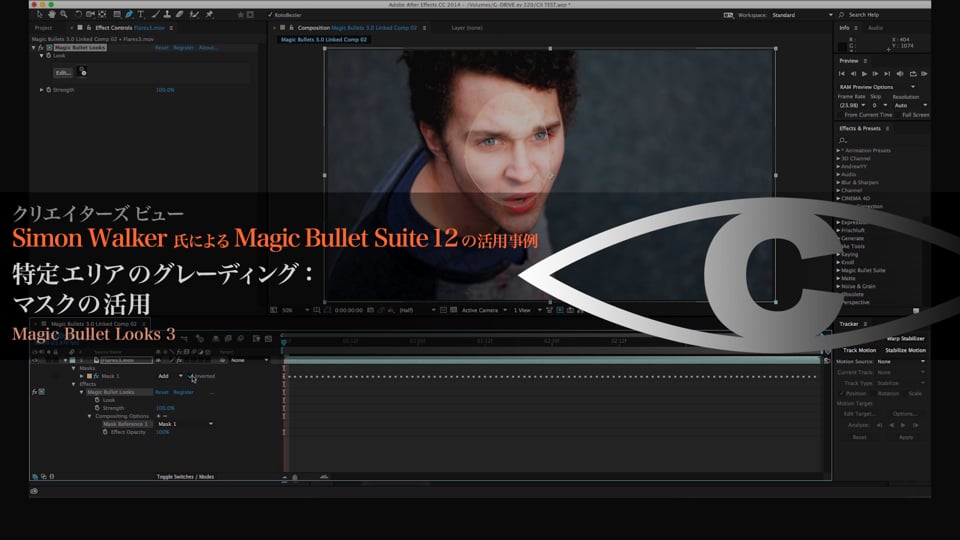The height and width of the screenshot is (540, 960).
Task: Toggle the Inverted checkbox for Mask 1
Action: [x=191, y=376]
